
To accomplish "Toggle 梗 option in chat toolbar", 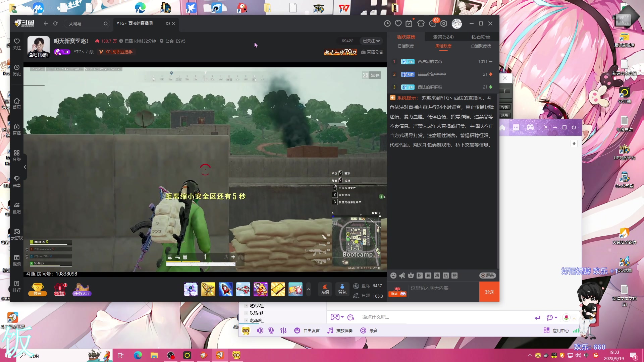I will pos(454,276).
